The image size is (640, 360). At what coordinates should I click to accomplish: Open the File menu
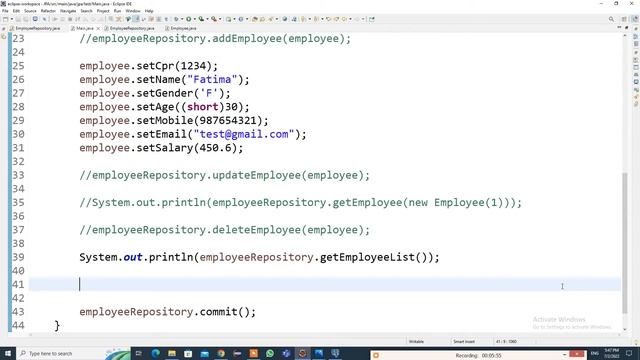5,11
